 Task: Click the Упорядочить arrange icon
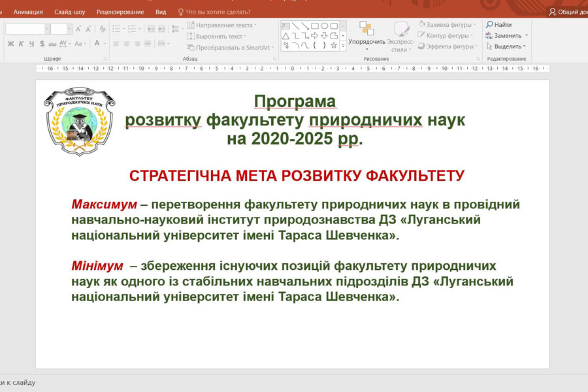(367, 29)
